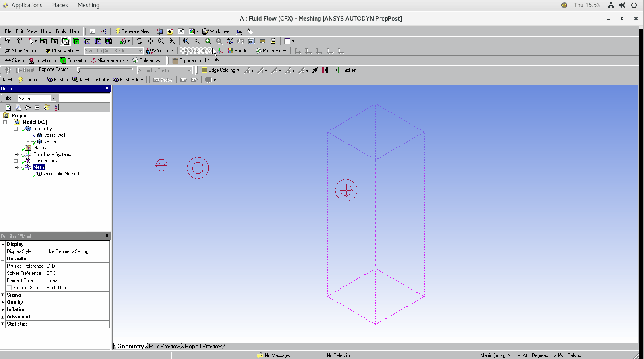
Task: Click the Generate Mesh button
Action: 133,31
